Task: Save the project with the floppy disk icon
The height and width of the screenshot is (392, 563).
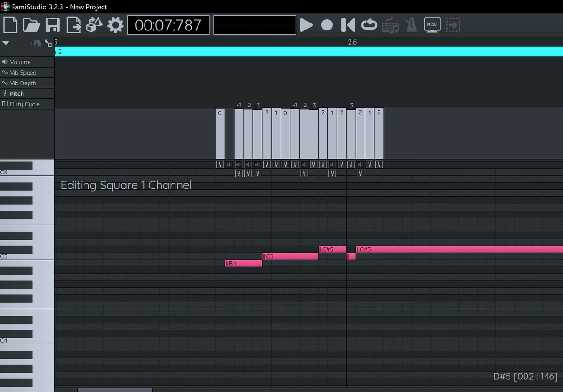Action: click(x=52, y=25)
